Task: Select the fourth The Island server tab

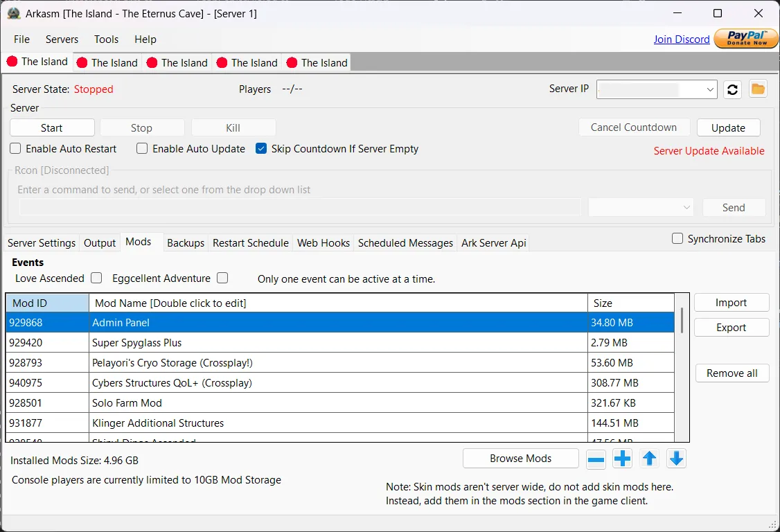Action: point(247,63)
